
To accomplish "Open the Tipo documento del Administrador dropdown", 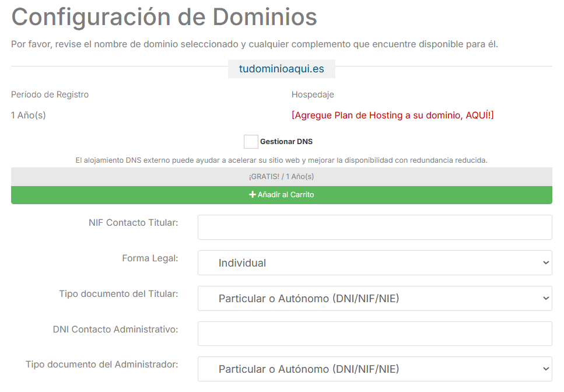I will click(374, 369).
